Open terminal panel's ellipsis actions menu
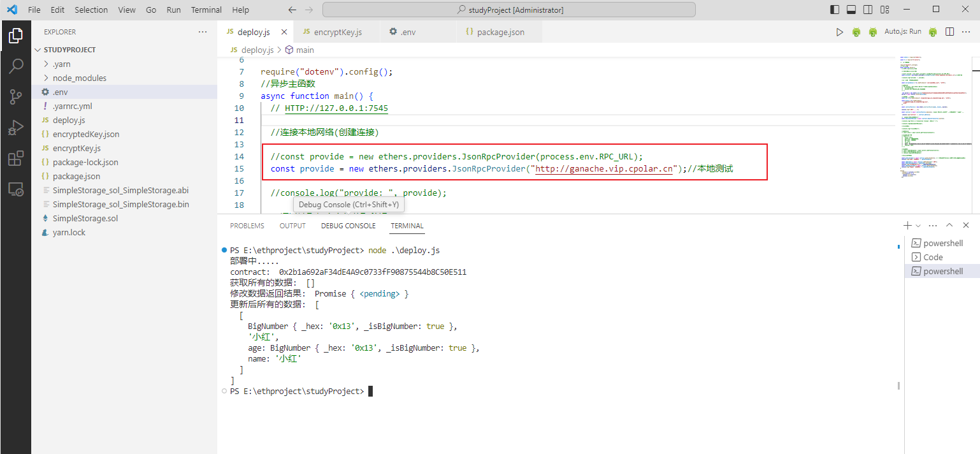Viewport: 980px width, 454px height. (933, 226)
